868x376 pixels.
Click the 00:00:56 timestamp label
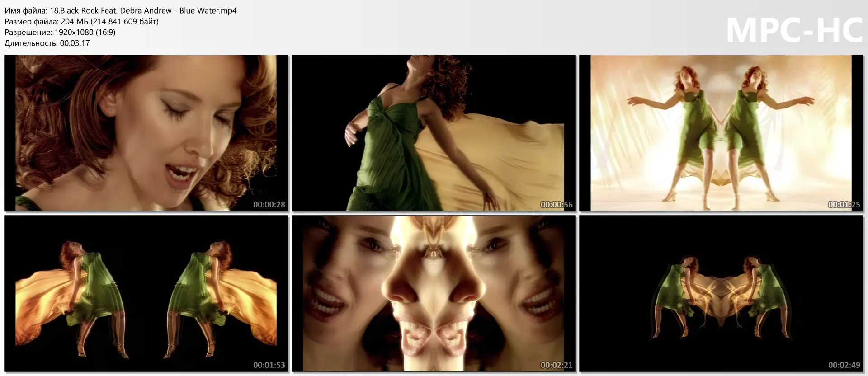tap(557, 205)
